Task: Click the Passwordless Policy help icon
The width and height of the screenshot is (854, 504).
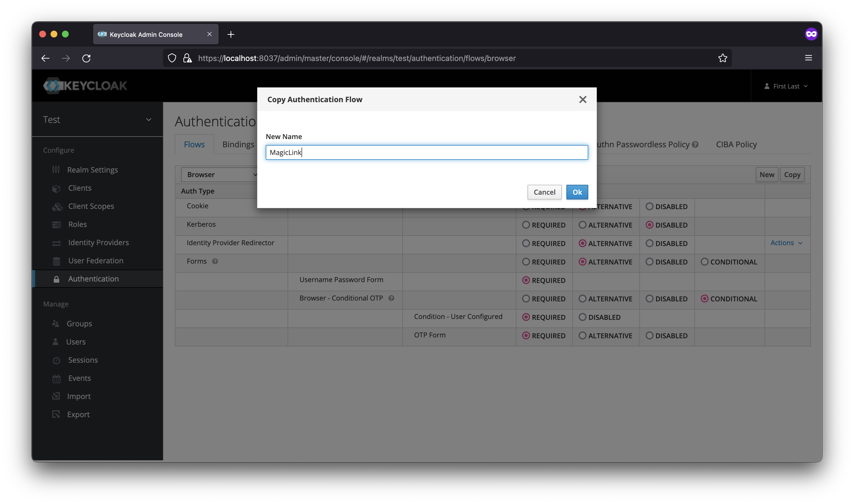Action: point(695,145)
